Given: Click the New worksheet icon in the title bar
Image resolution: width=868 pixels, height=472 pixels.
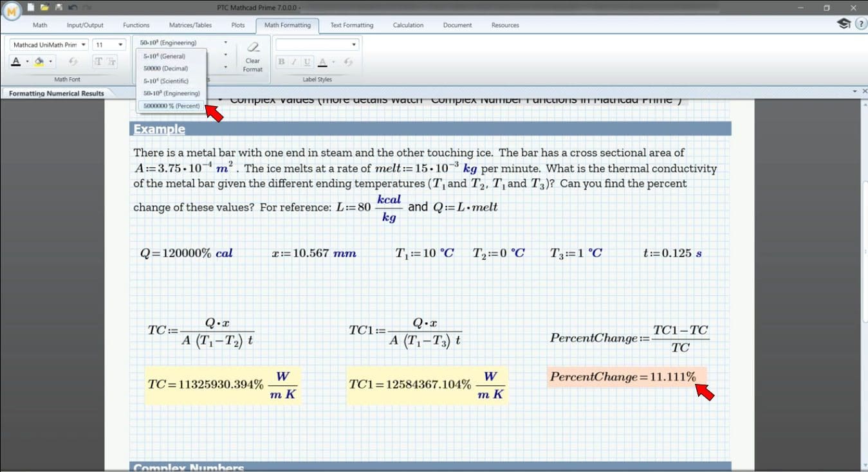Looking at the screenshot, I should click(32, 8).
